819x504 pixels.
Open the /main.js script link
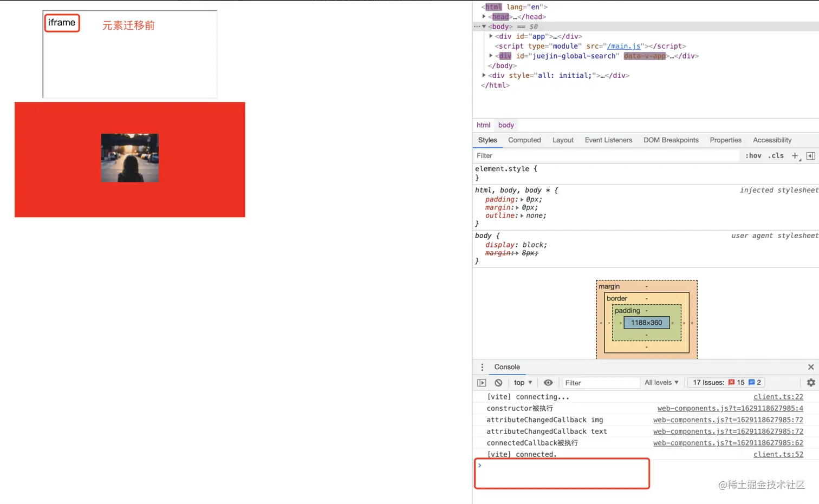click(x=624, y=46)
